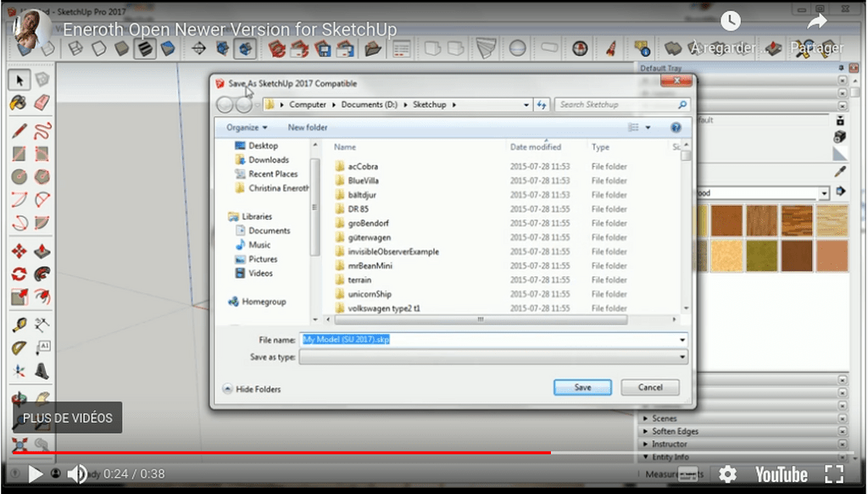
Task: Click New folder in dialog toolbar
Action: [308, 128]
